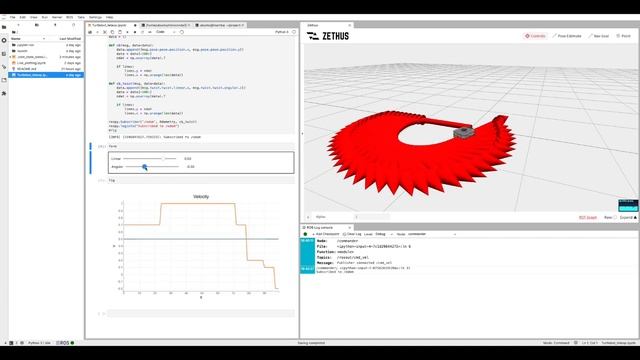Click the green status icon in log console
Image resolution: width=640 pixels, height=360 pixels.
(305, 234)
